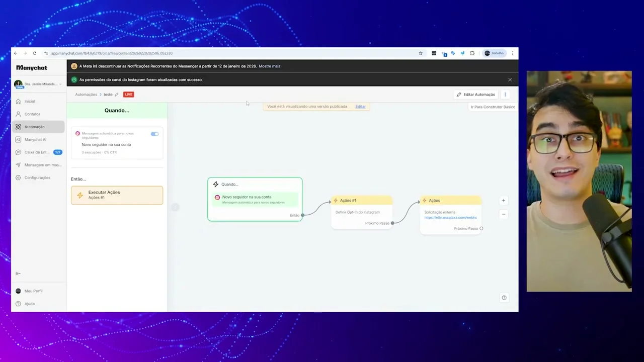Click Instagram icon in sidebar trigger card

coord(77,134)
